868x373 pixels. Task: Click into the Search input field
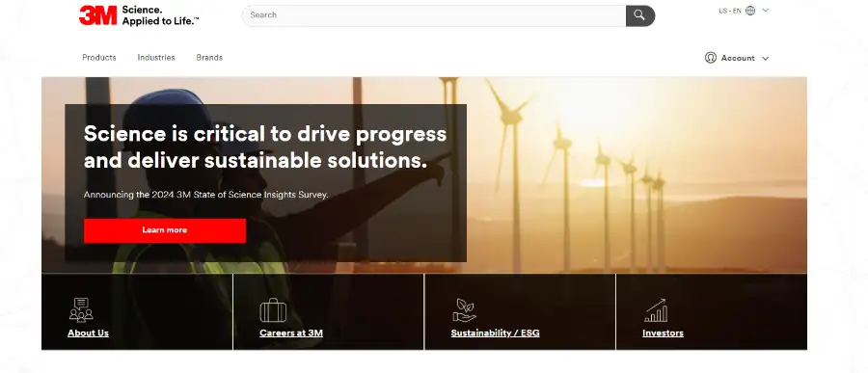[435, 15]
